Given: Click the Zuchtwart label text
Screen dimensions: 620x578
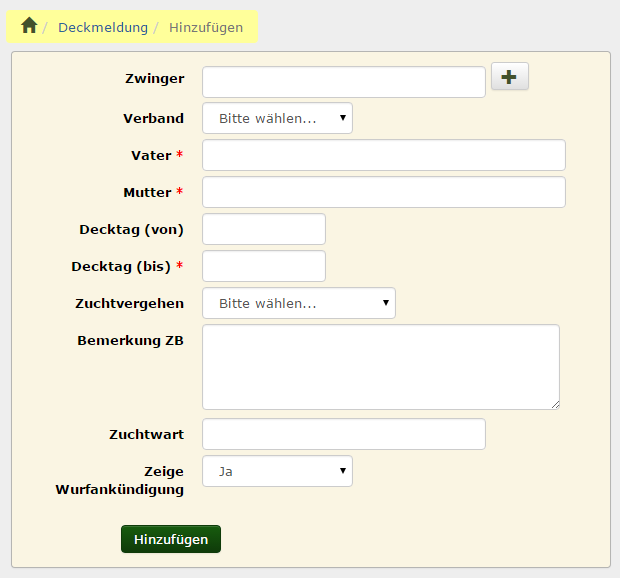Looking at the screenshot, I should [146, 434].
